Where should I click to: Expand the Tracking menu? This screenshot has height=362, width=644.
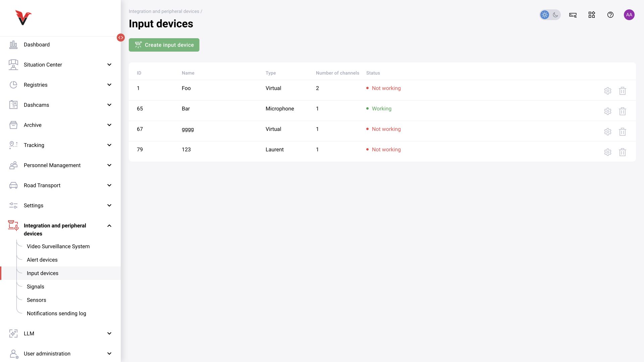pos(60,145)
